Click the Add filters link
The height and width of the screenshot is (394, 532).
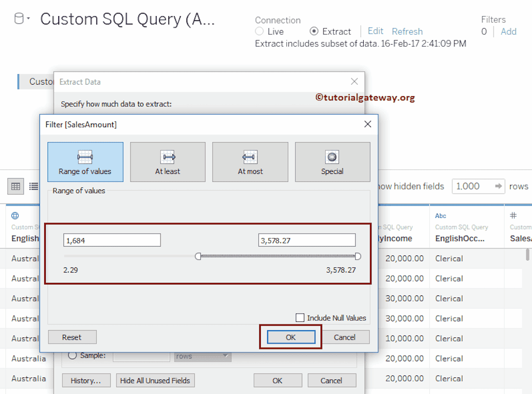(x=508, y=32)
